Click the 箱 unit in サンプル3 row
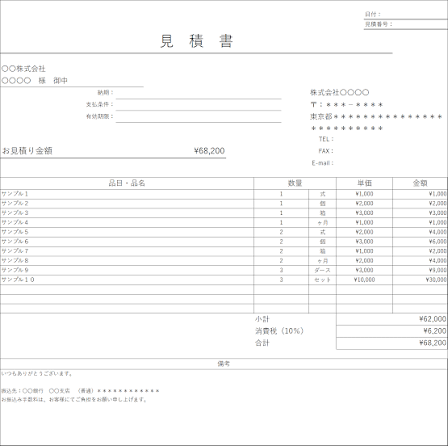448x446 pixels. 322,213
